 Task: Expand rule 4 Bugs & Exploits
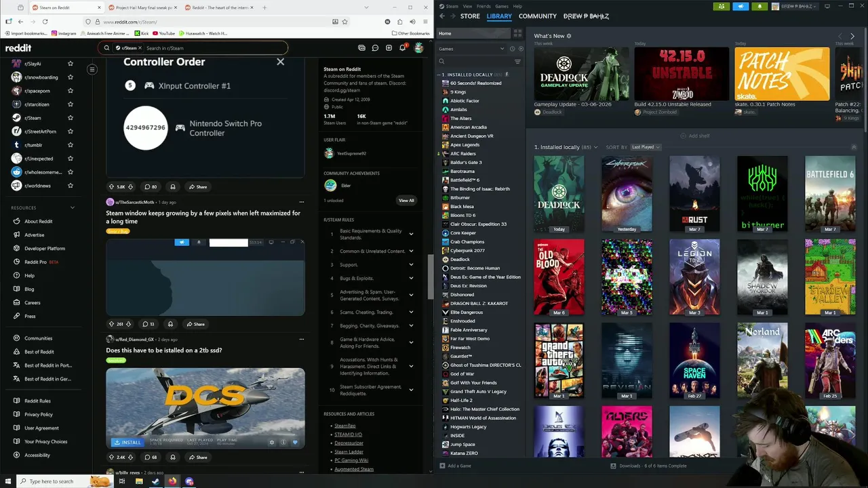(x=411, y=278)
